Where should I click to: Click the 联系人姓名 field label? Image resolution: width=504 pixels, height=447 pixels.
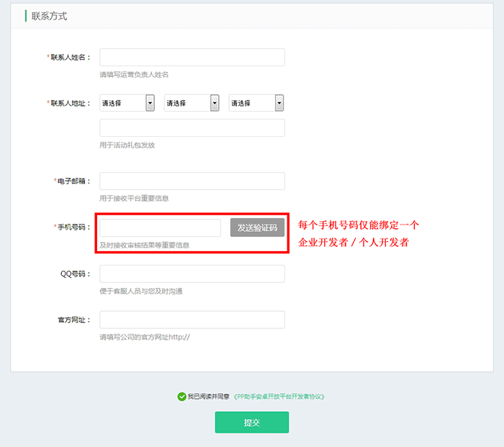pos(71,58)
